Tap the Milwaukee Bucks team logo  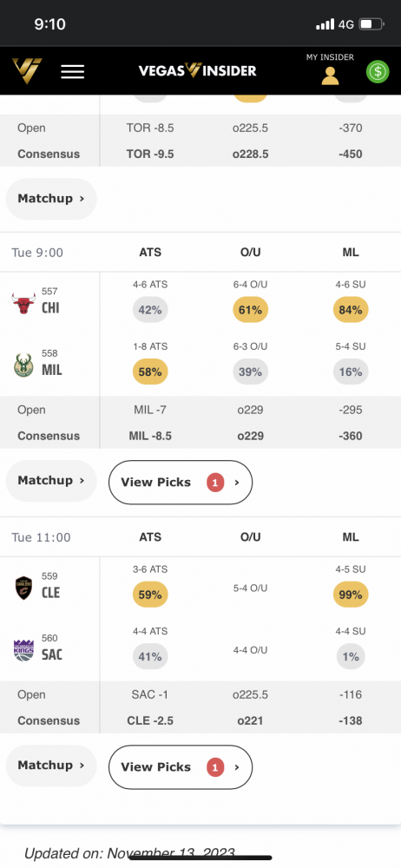(23, 365)
